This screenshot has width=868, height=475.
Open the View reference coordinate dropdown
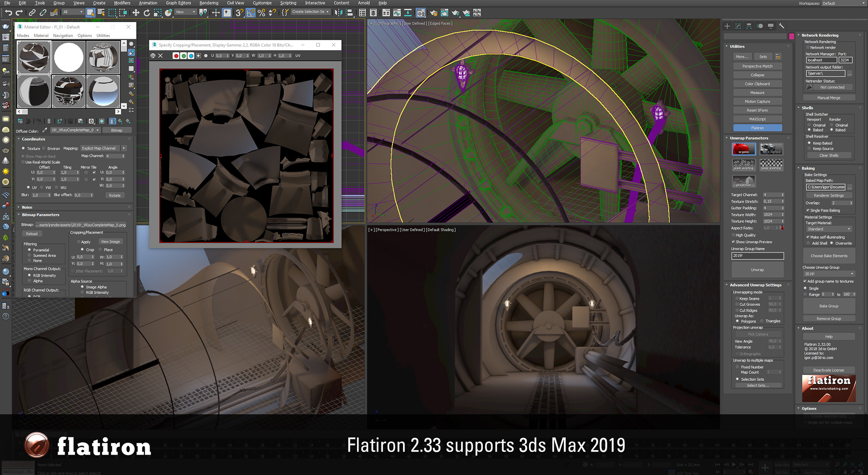pos(185,12)
